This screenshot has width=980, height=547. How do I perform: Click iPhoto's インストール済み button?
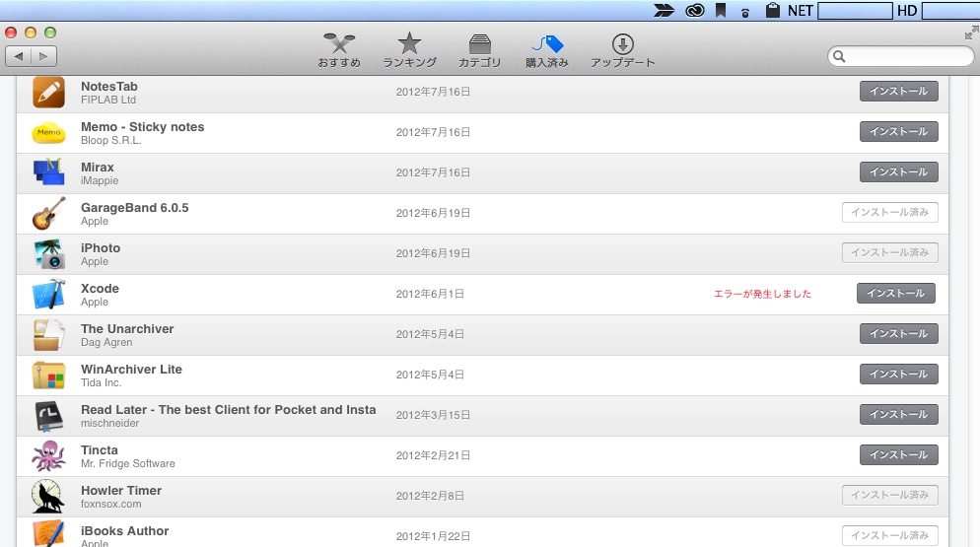890,252
